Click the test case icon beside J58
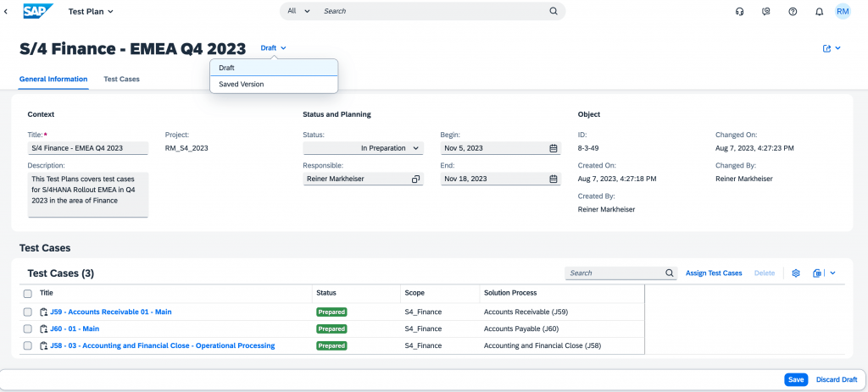Screen dimensions: 868x392 point(44,345)
